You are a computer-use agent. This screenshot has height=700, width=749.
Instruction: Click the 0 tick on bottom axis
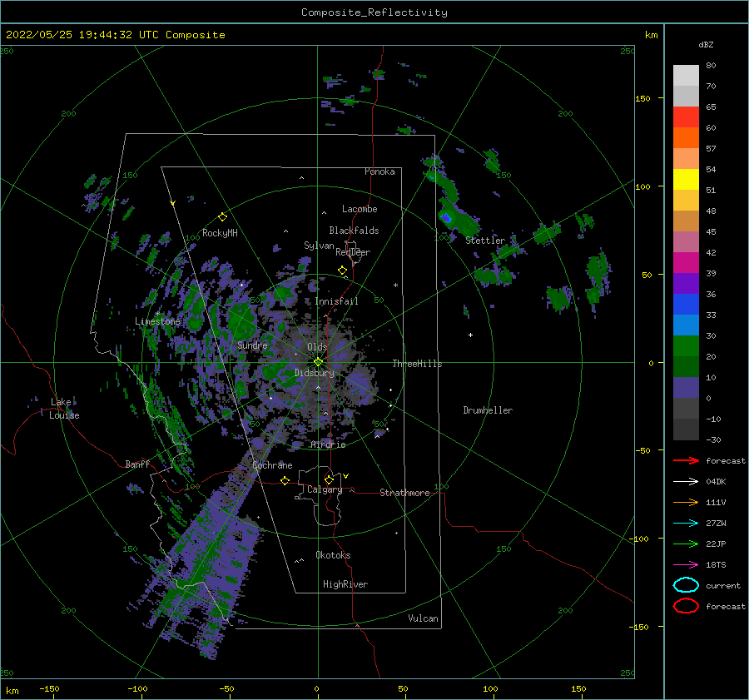tap(316, 688)
